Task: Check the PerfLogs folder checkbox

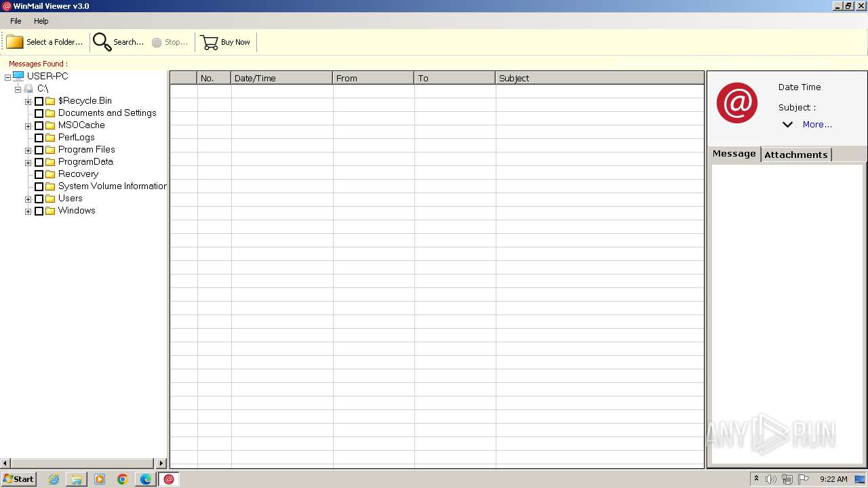Action: point(39,138)
